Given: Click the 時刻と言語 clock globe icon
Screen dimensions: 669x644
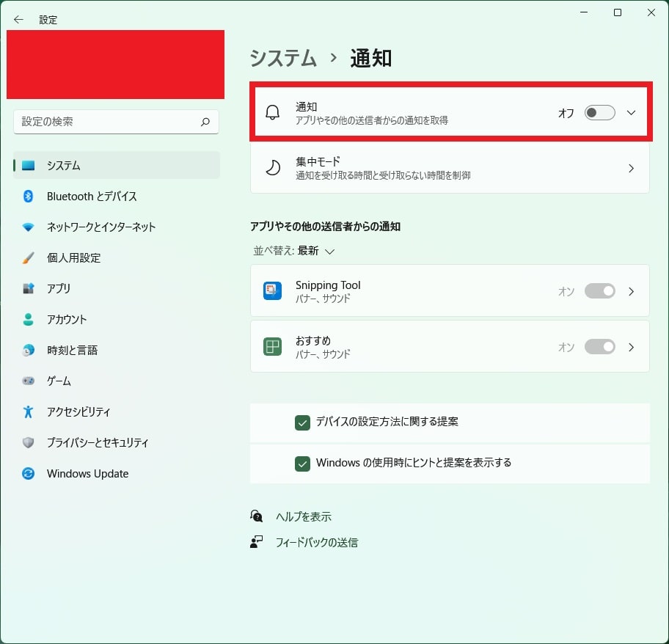Looking at the screenshot, I should click(x=28, y=350).
